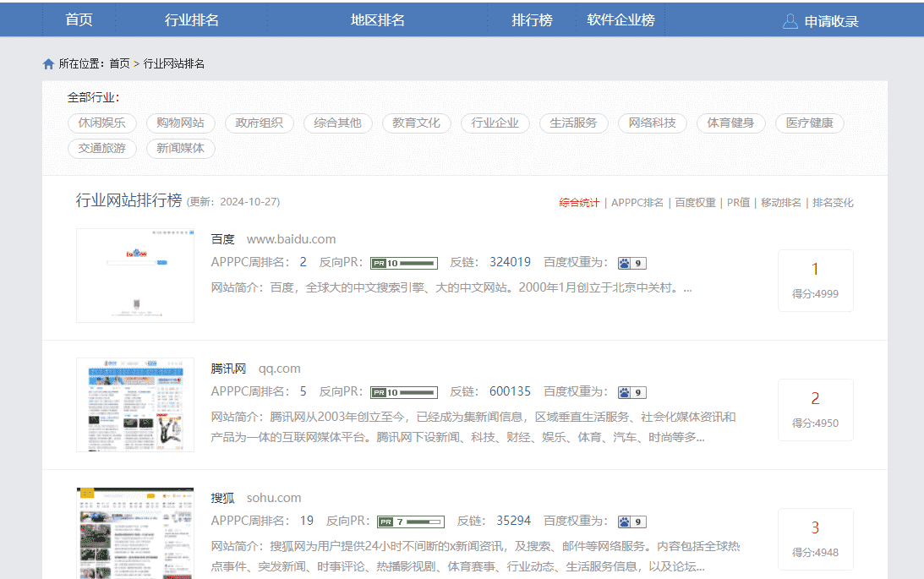The width and height of the screenshot is (924, 579).
Task: Click the 行业网站排行榜 heading
Action: click(129, 200)
